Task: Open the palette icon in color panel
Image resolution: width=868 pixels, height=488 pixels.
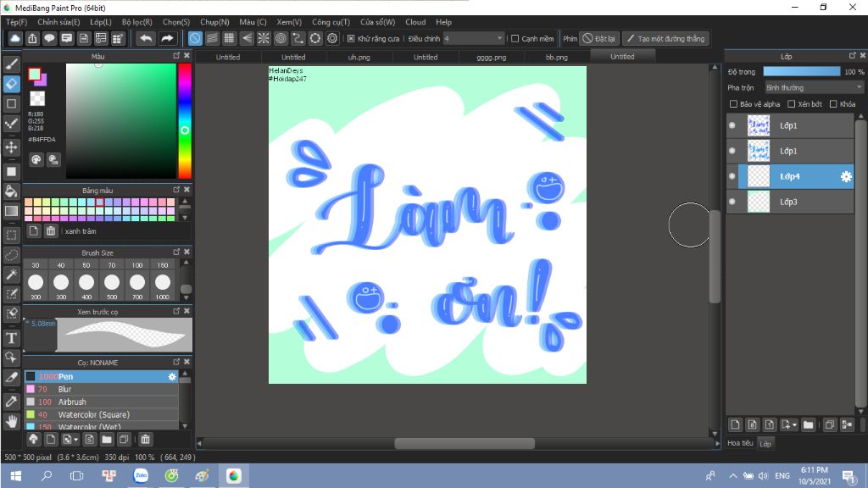Action: tap(36, 160)
